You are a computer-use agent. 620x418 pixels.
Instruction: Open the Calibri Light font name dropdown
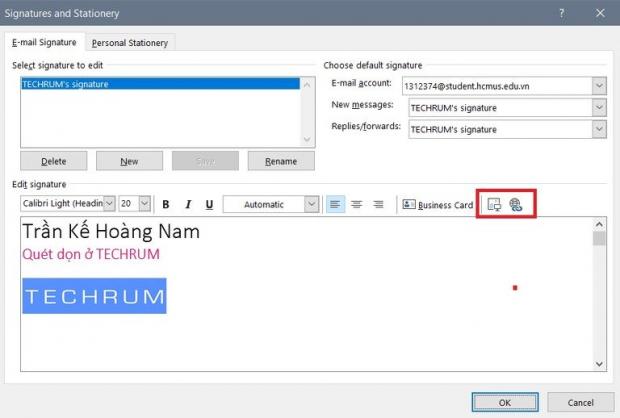109,204
